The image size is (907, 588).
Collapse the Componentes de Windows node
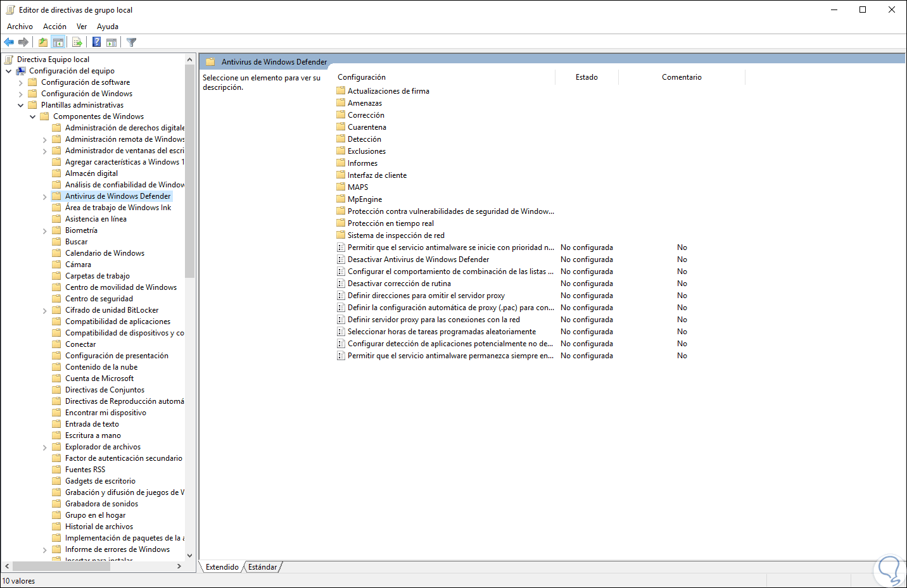tap(33, 116)
